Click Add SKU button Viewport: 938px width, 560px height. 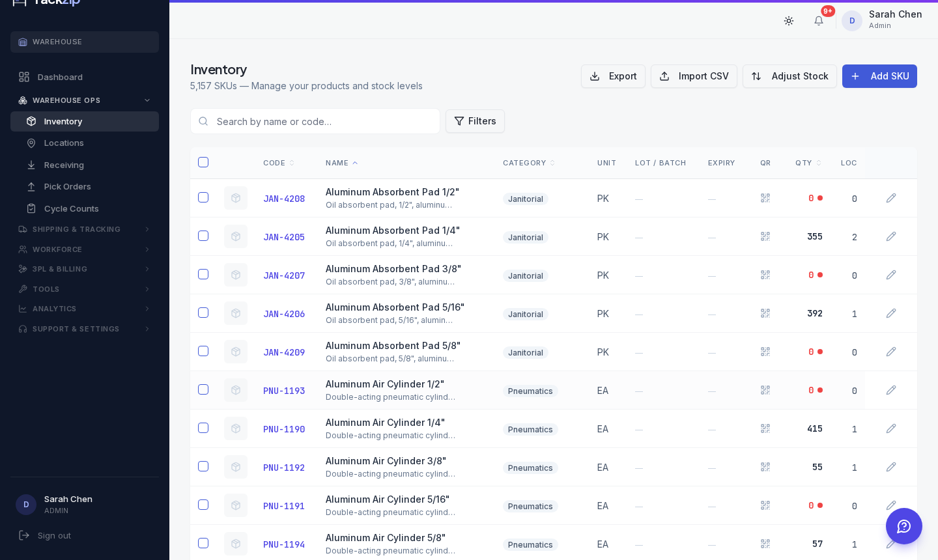(x=879, y=76)
